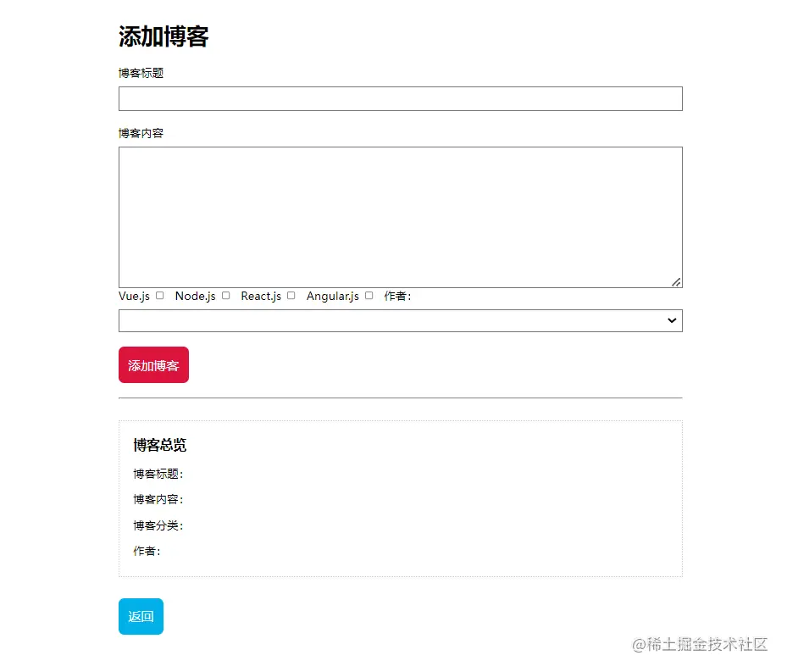Screen dimensions: 787x672
Task: Click the 博客内容 label above textarea
Action: (x=141, y=132)
